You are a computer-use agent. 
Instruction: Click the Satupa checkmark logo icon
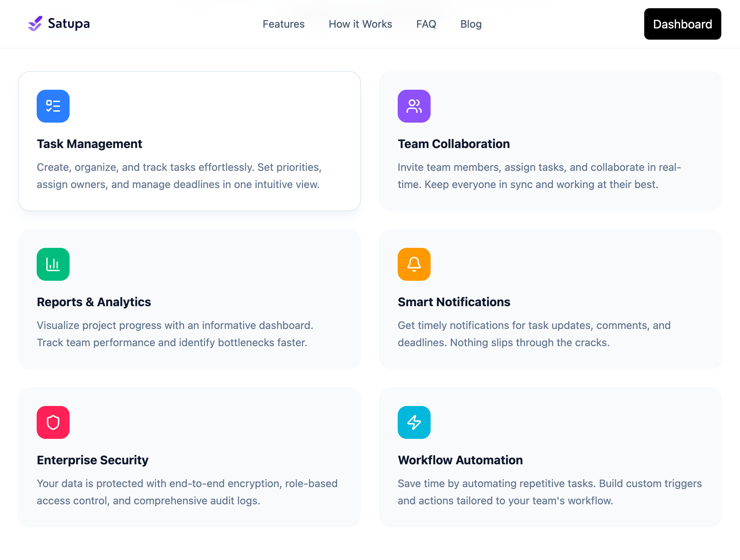[x=35, y=24]
